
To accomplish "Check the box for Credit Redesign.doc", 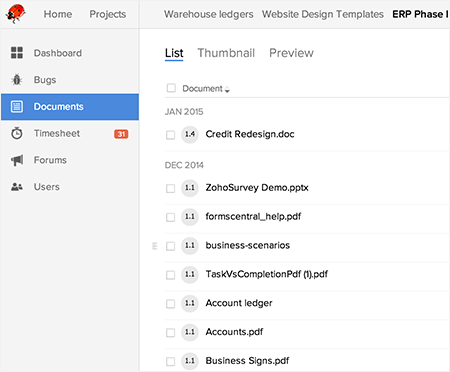I will coord(170,135).
